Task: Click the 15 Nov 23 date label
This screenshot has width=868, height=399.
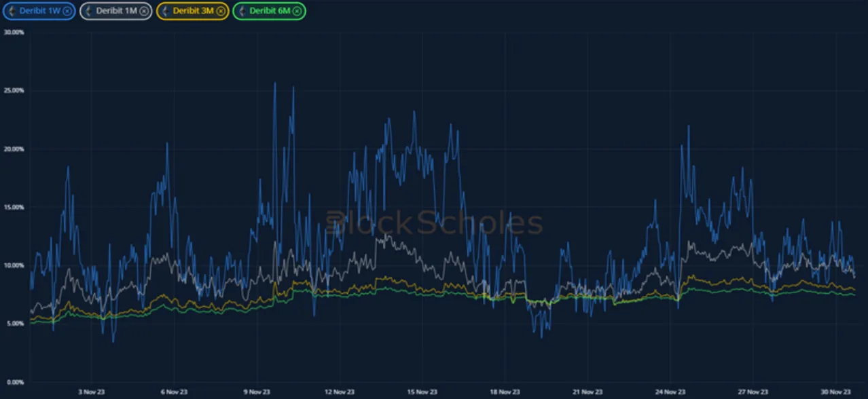Action: point(422,392)
